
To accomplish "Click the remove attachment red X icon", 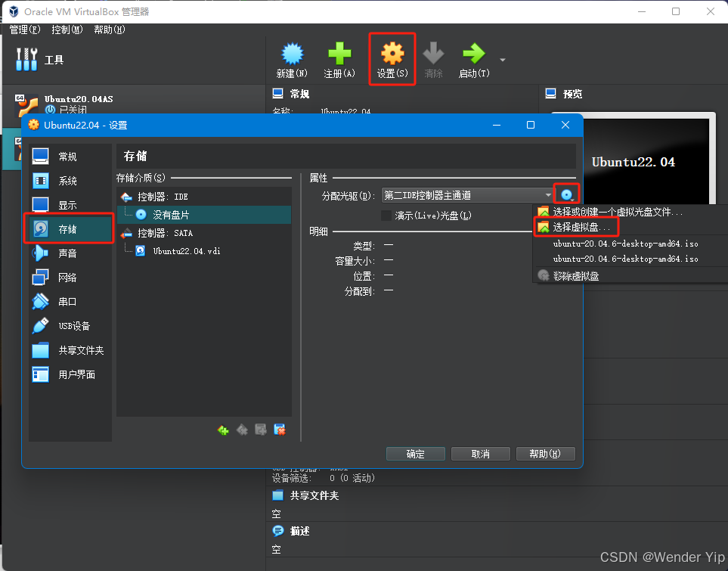I will (x=280, y=430).
